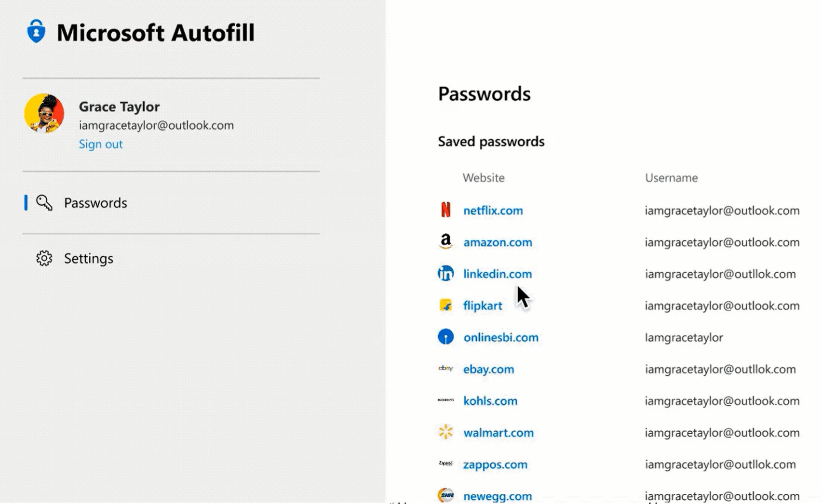Open the netflix.com saved password

[493, 211]
